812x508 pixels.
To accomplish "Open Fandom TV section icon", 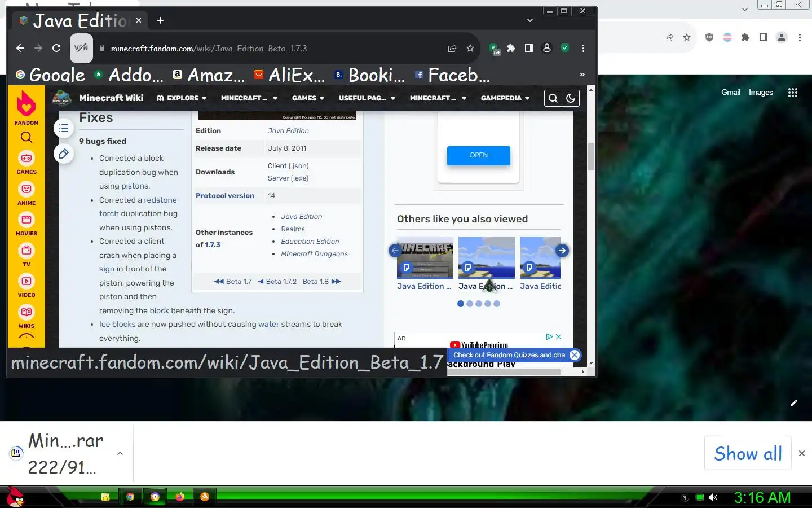I will (27, 255).
